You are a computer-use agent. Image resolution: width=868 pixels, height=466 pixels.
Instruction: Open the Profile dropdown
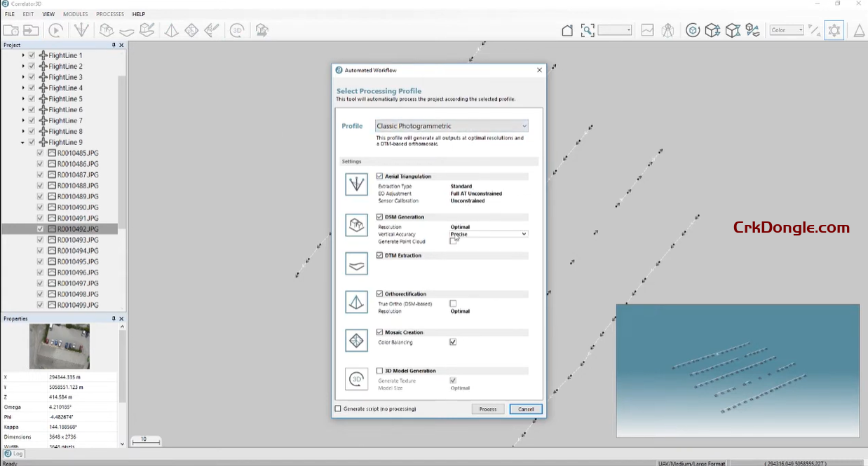(522, 125)
